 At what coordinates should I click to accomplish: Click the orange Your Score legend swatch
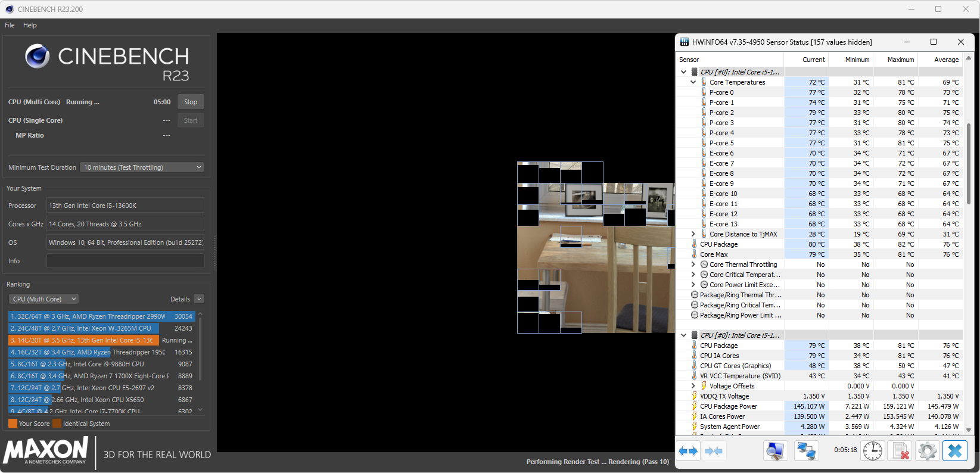click(x=13, y=424)
